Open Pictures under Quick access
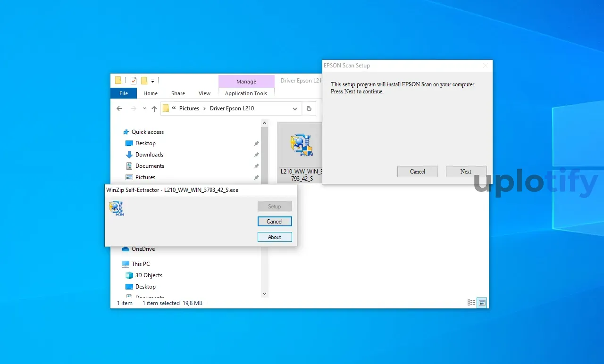The height and width of the screenshot is (364, 604). click(x=145, y=177)
